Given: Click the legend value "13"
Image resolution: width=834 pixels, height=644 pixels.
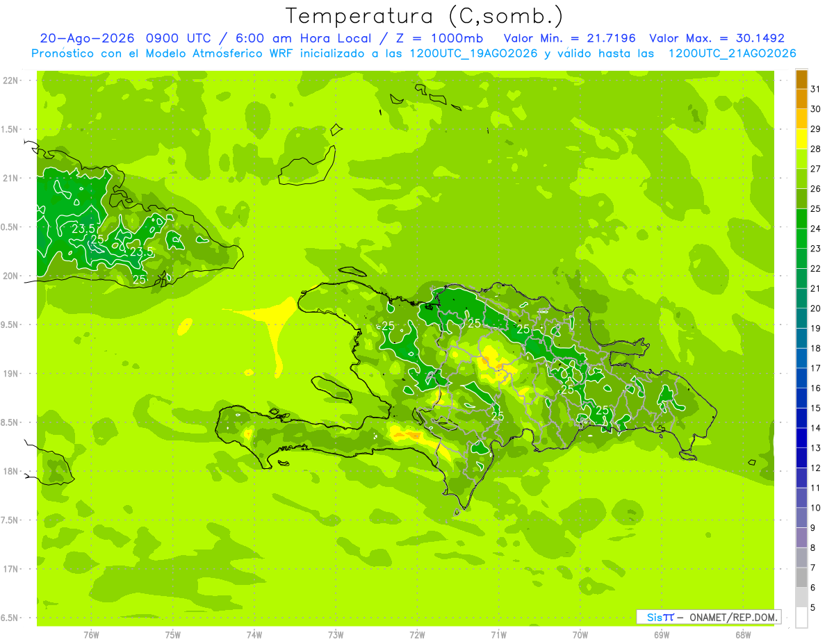Looking at the screenshot, I should [x=816, y=448].
